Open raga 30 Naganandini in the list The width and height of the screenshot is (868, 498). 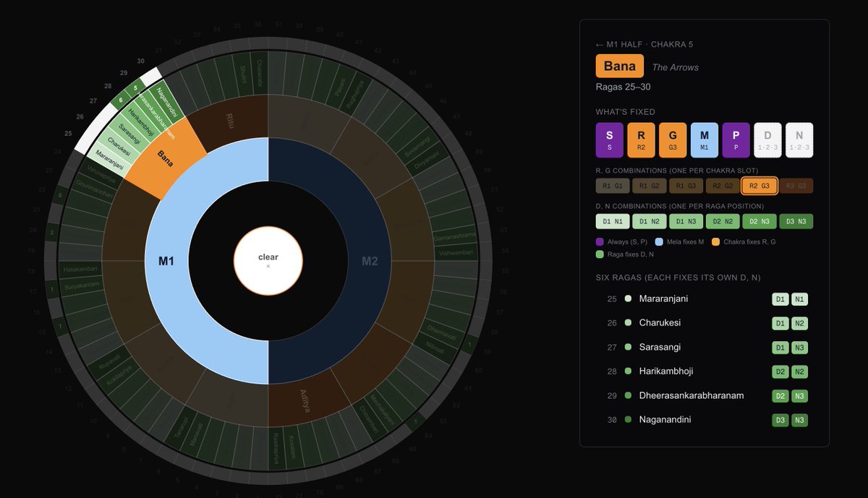pyautogui.click(x=705, y=420)
